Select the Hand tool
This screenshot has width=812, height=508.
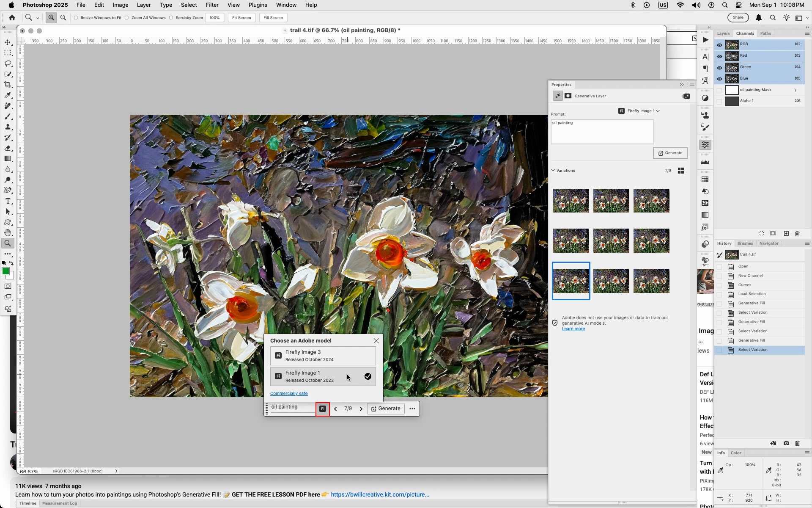(x=8, y=233)
